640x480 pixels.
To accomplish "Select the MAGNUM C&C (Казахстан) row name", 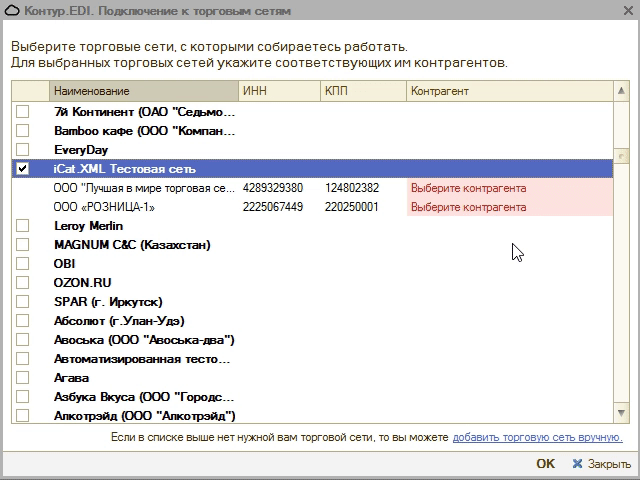I will point(132,245).
